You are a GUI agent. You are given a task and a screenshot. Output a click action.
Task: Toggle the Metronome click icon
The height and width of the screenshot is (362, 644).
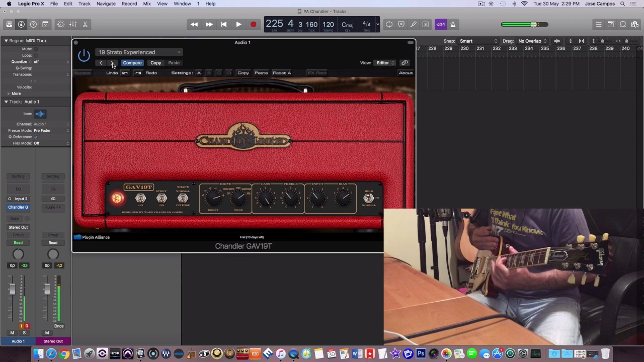point(453,24)
